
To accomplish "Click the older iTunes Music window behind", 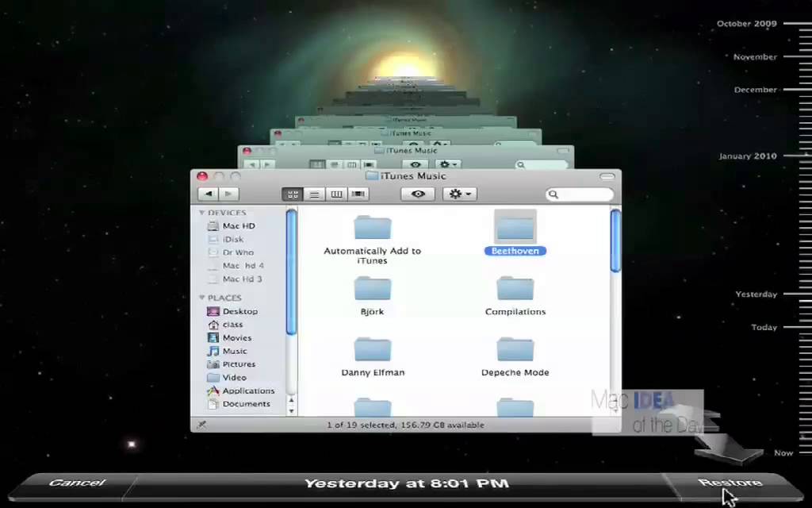I will (405, 156).
